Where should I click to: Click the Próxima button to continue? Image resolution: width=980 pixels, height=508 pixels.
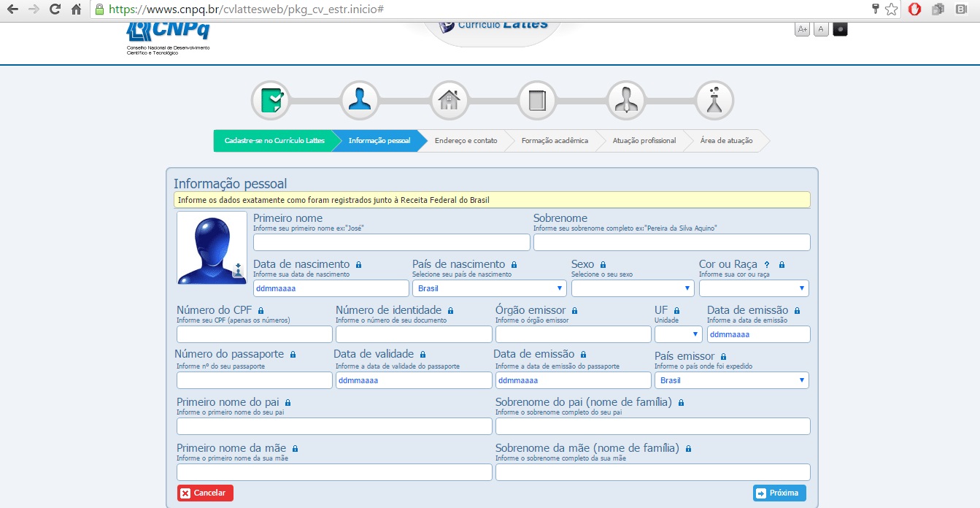coord(779,493)
